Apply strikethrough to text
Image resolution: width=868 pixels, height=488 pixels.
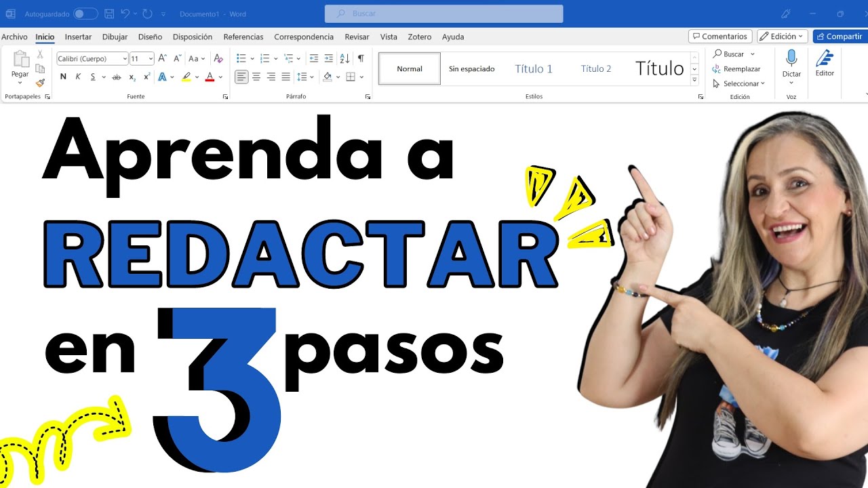116,77
